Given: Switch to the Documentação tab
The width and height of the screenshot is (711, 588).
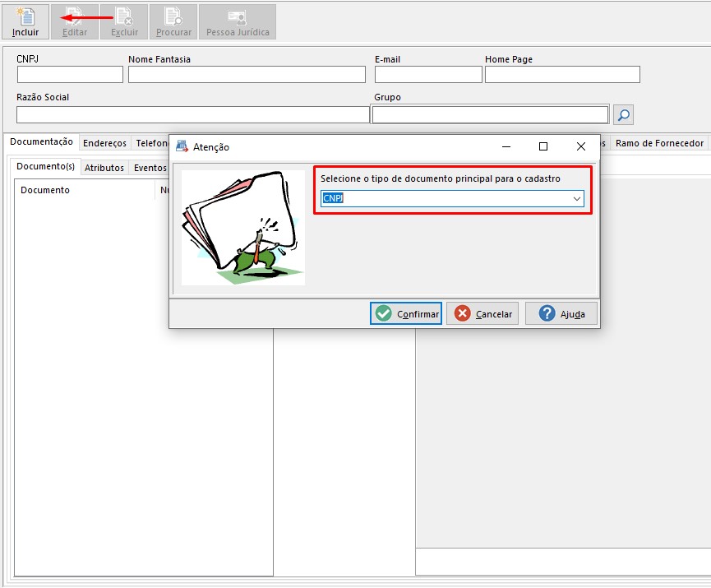Looking at the screenshot, I should tap(41, 141).
